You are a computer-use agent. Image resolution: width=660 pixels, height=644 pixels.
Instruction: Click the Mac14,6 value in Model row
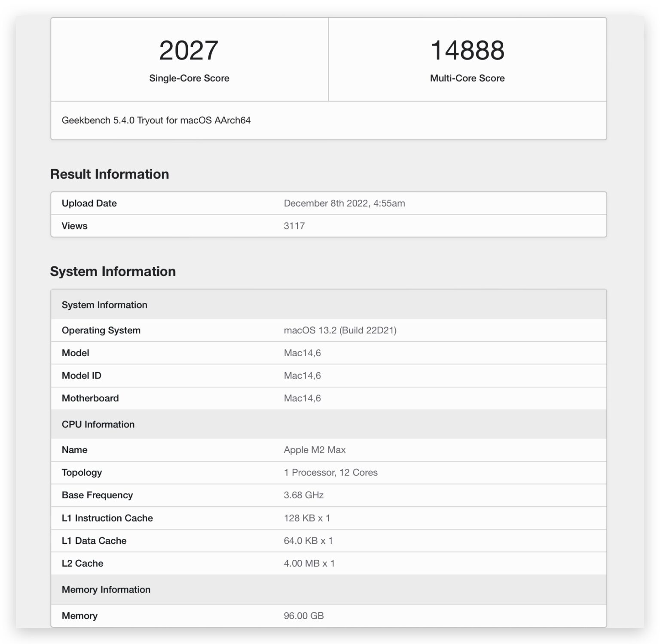point(302,353)
